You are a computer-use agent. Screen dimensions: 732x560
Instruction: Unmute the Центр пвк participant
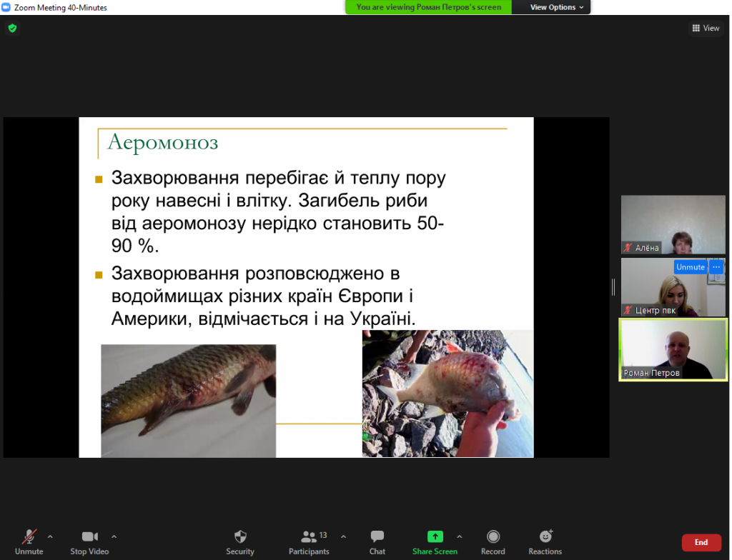point(690,267)
